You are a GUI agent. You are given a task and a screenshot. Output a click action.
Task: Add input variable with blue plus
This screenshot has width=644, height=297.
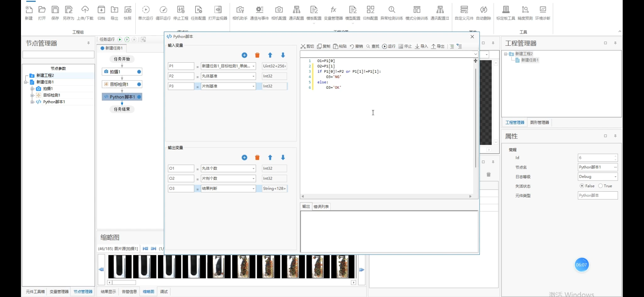(245, 55)
